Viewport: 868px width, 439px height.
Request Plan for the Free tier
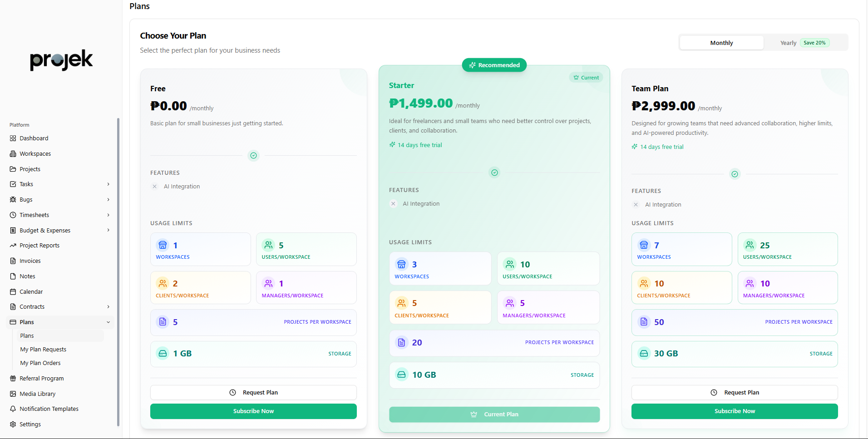point(253,393)
